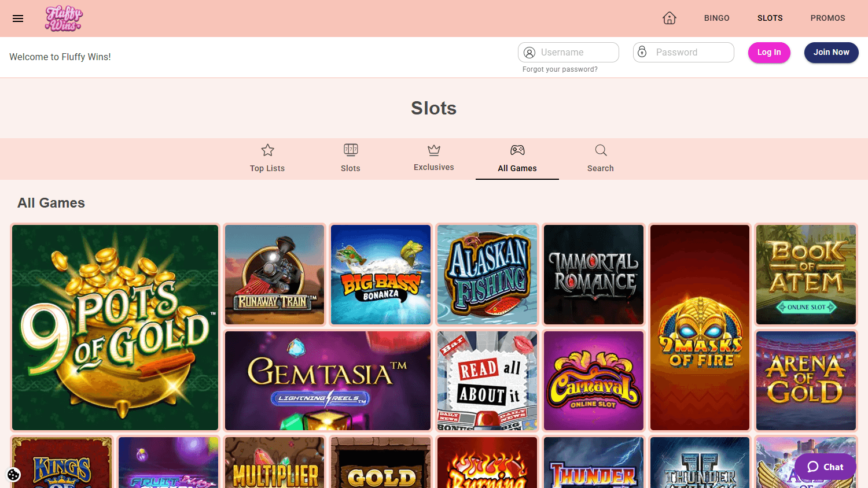868x488 pixels.
Task: Open 9 Masks of Fire game
Action: pos(700,327)
